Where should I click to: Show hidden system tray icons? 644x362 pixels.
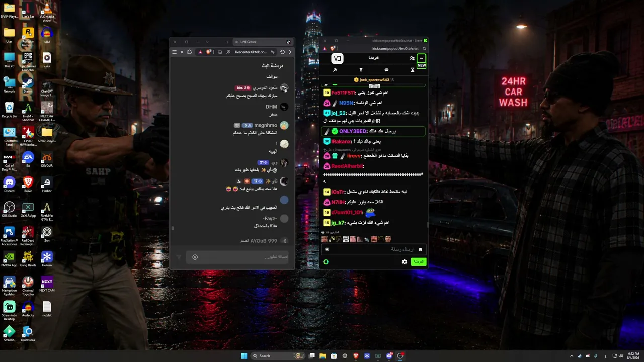point(571,356)
